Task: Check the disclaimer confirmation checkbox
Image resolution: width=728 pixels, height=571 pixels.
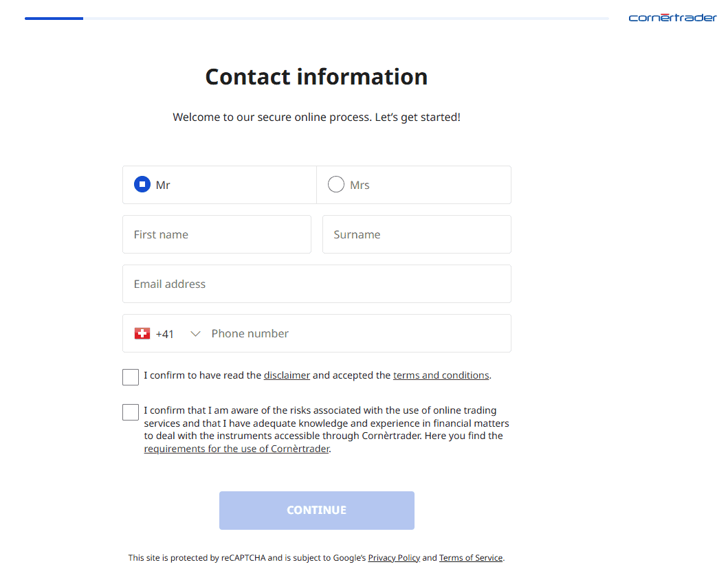Action: [130, 377]
